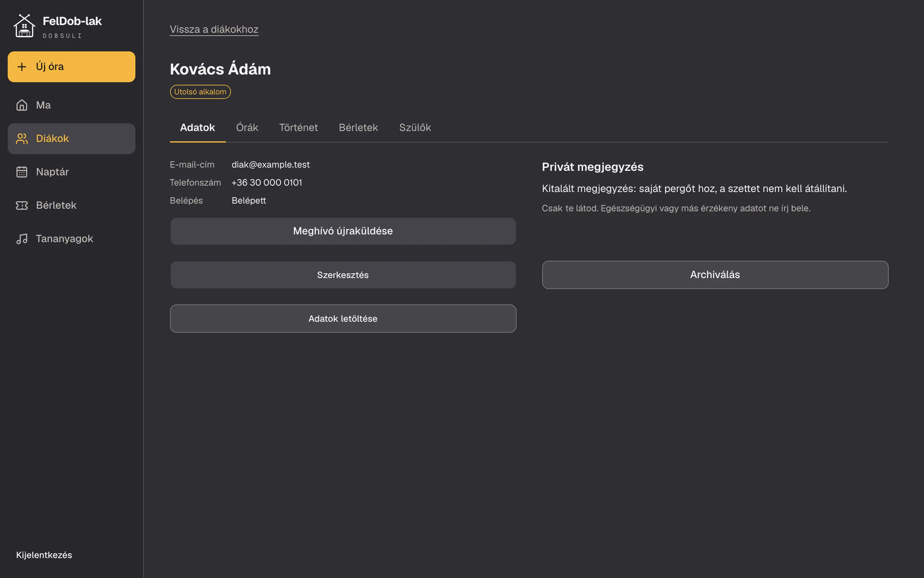This screenshot has height=578, width=924.
Task: Click the E-mail-cím label
Action: 192,165
